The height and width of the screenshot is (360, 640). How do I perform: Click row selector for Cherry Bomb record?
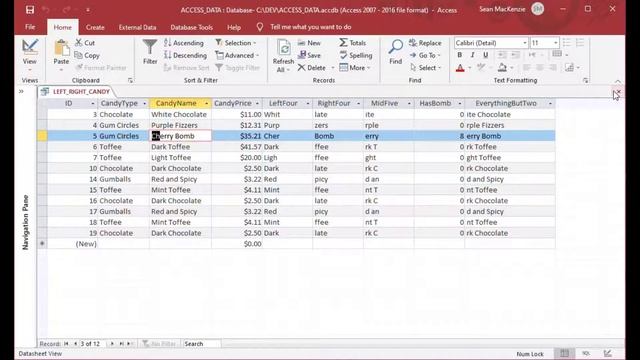[42, 136]
